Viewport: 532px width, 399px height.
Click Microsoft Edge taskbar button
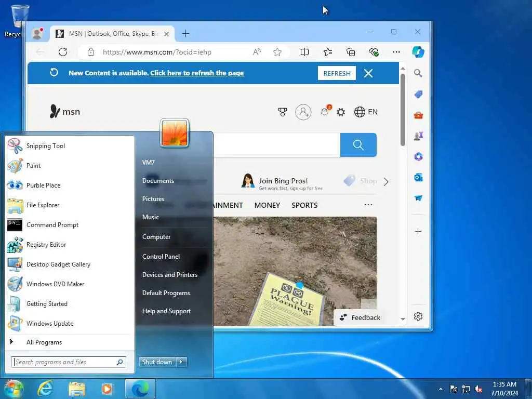coord(140,389)
